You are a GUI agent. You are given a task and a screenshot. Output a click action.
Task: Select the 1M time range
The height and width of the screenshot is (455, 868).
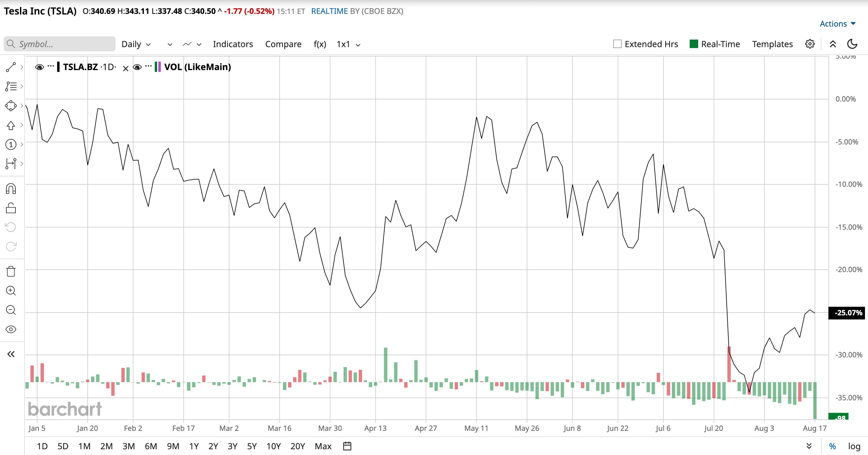85,446
